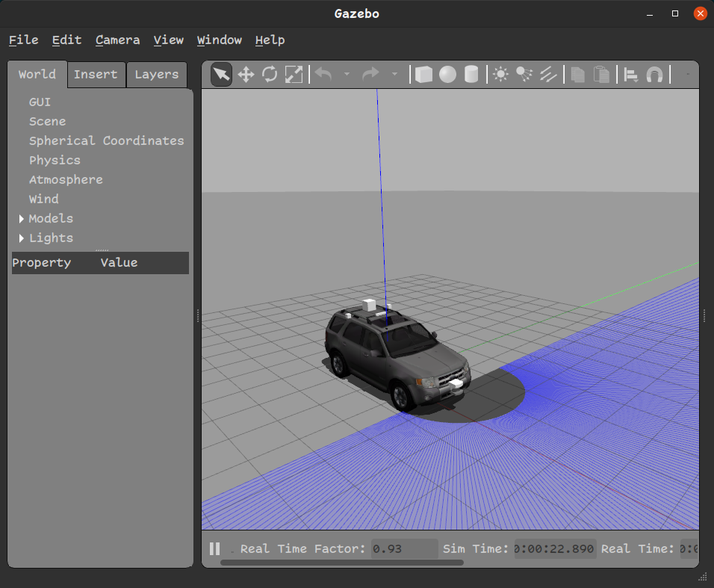Pause the simulation

[x=215, y=548]
